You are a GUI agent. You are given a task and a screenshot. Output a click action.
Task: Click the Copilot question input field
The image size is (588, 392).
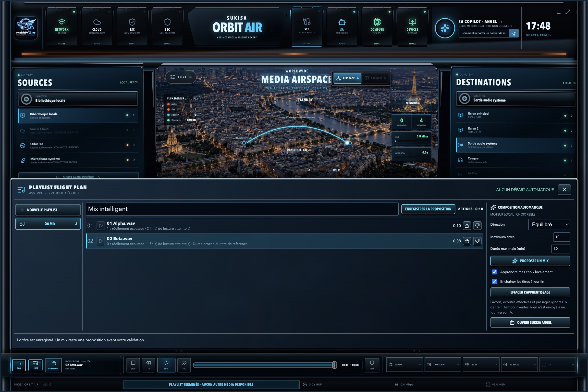483,33
